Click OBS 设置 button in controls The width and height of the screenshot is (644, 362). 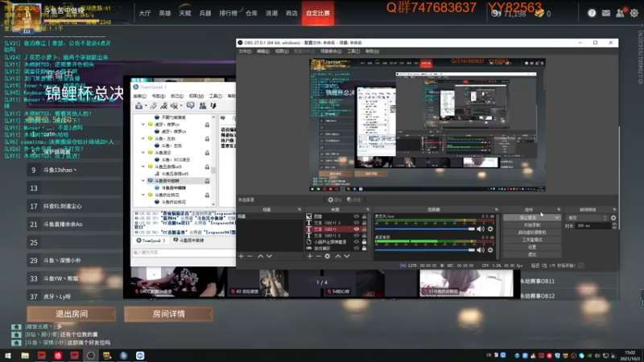(x=532, y=247)
